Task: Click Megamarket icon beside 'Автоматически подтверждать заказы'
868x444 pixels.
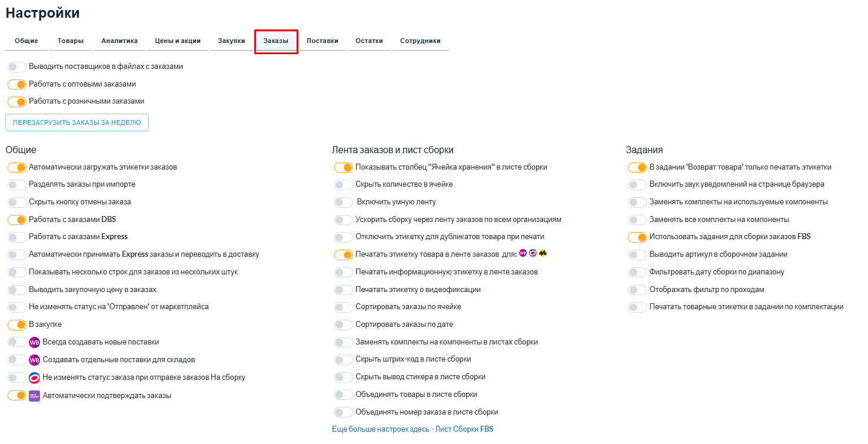Action: click(34, 396)
